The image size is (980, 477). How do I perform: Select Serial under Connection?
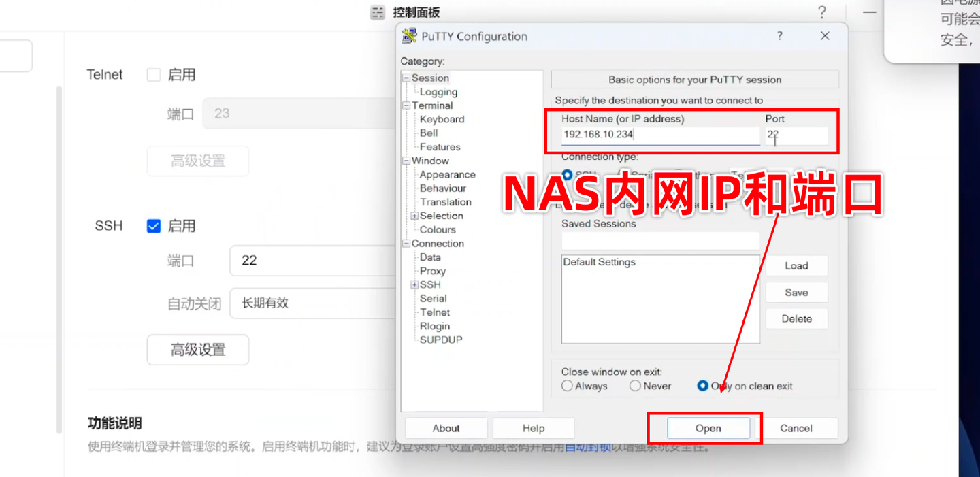[433, 299]
